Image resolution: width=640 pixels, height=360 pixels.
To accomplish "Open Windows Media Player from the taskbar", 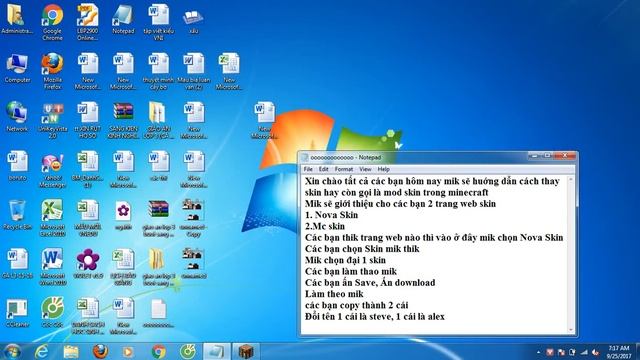I will [x=128, y=351].
